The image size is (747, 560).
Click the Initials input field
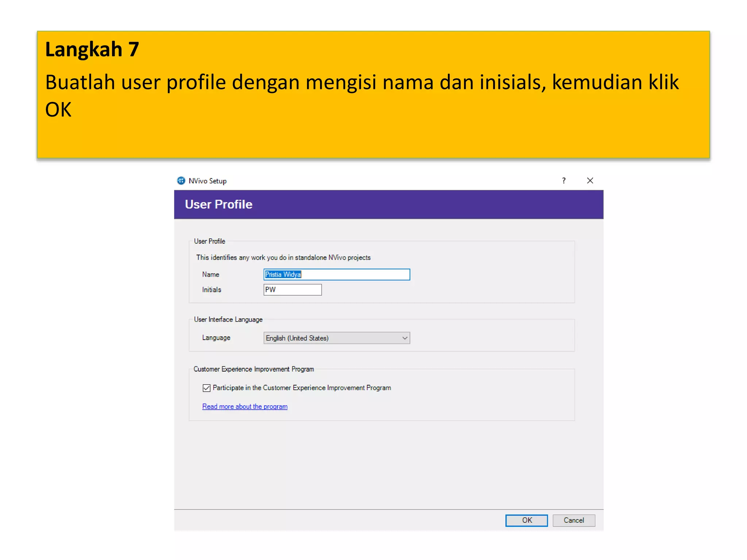[293, 290]
